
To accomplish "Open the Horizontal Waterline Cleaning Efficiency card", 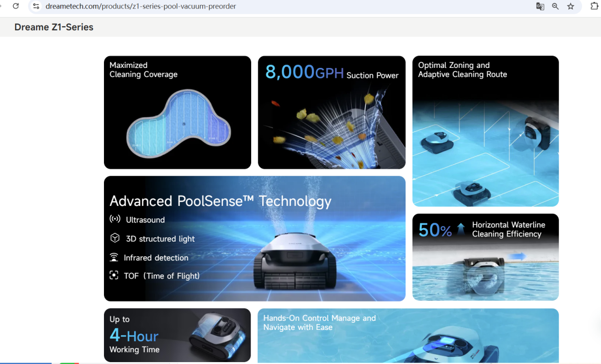I will tap(486, 257).
